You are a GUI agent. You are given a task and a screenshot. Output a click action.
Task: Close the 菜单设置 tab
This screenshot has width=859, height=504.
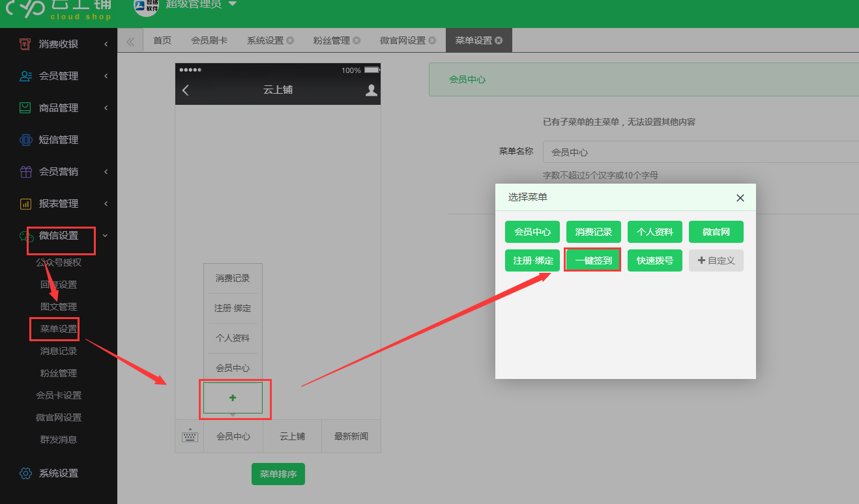coord(499,40)
